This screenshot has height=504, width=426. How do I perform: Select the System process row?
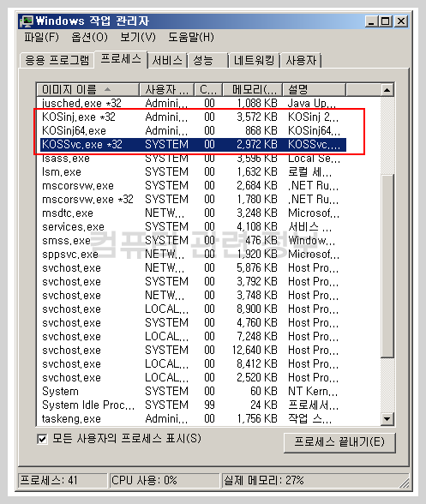[x=193, y=391]
